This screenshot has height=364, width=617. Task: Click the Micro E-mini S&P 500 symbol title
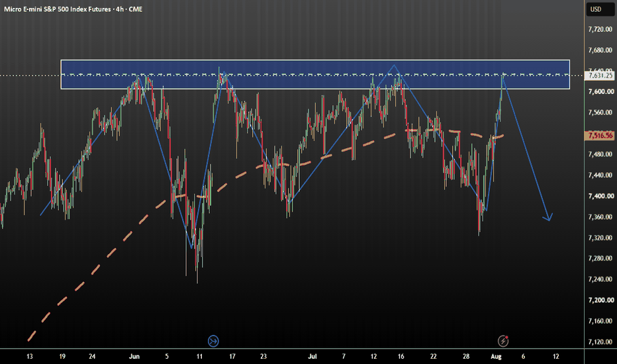57,9
